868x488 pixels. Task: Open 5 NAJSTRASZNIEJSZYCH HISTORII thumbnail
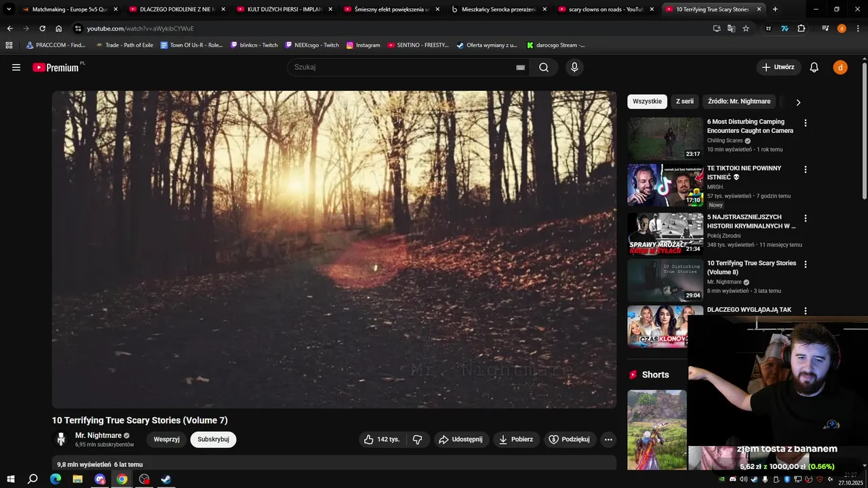(665, 234)
